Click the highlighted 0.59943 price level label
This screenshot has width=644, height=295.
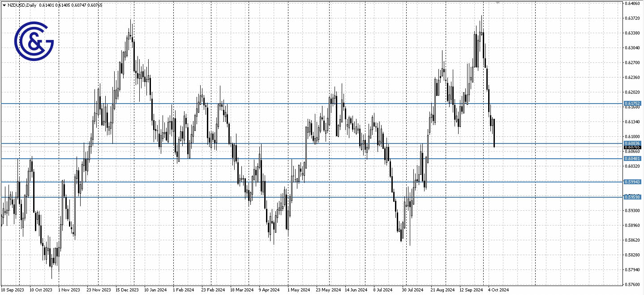coord(633,181)
